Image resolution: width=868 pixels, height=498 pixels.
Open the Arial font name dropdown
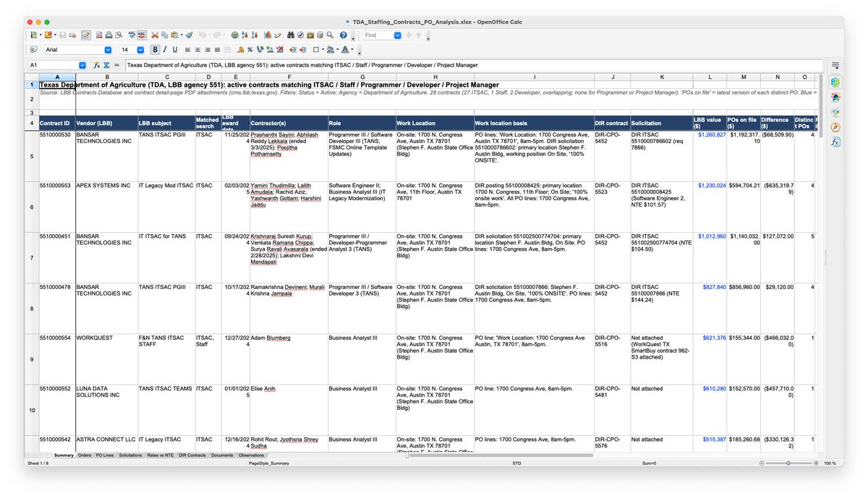(x=108, y=49)
